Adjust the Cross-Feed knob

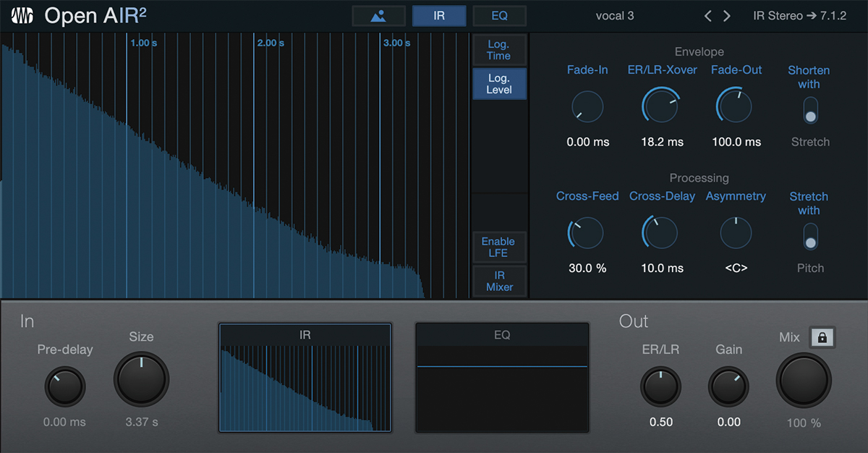(587, 233)
